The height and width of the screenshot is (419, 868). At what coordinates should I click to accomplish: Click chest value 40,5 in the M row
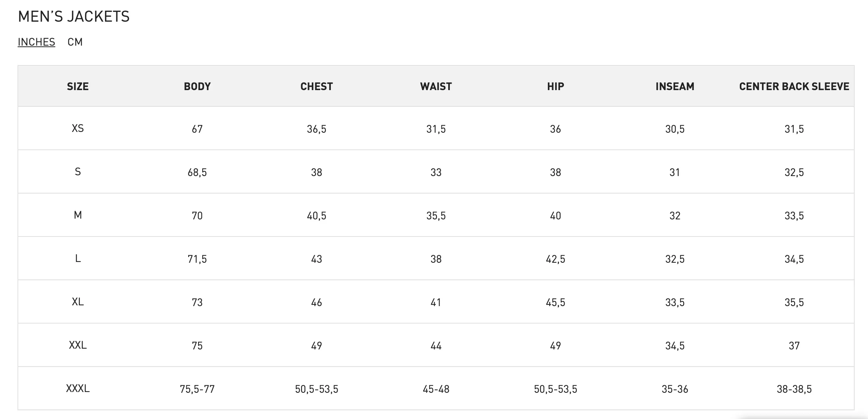coord(317,216)
